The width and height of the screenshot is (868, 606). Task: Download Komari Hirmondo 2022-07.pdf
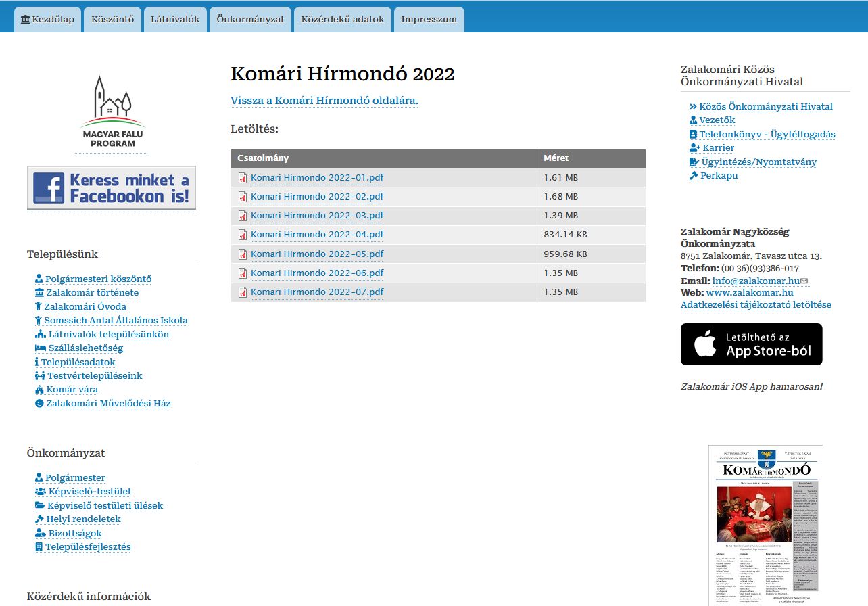point(317,292)
